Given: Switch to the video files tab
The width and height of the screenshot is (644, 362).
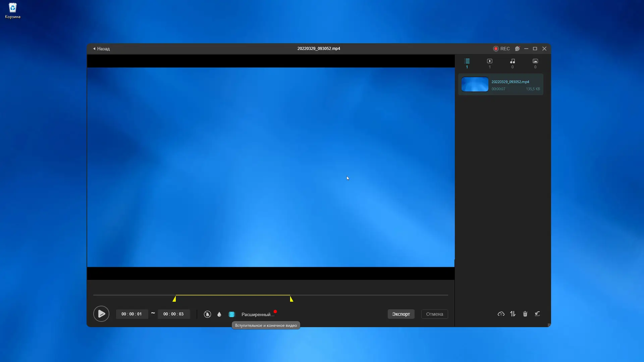Looking at the screenshot, I should pos(490,63).
